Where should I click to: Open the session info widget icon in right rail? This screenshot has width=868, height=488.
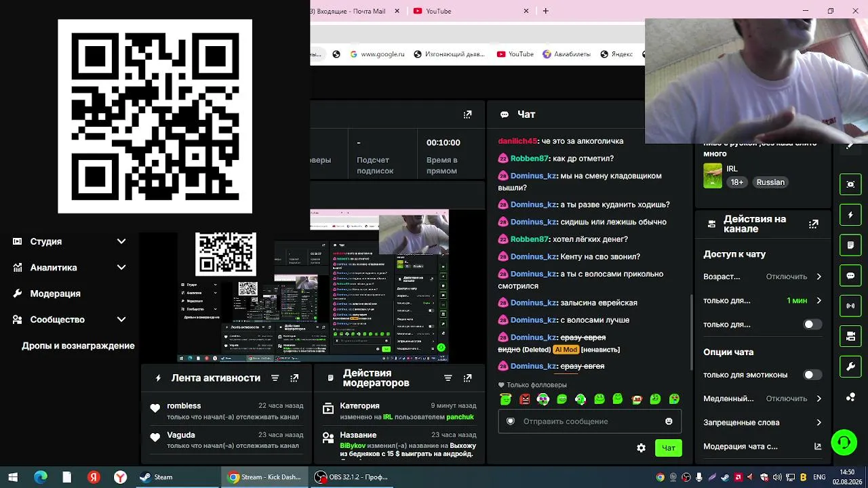pos(850,184)
